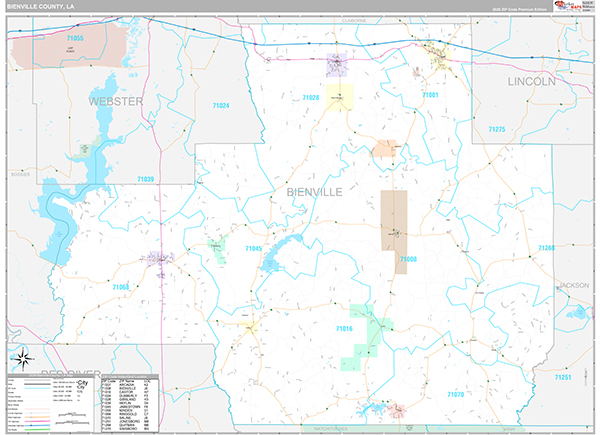Select the WEBSTER county label
Image resolution: width=600 pixels, height=435 pixels.
coord(116,102)
